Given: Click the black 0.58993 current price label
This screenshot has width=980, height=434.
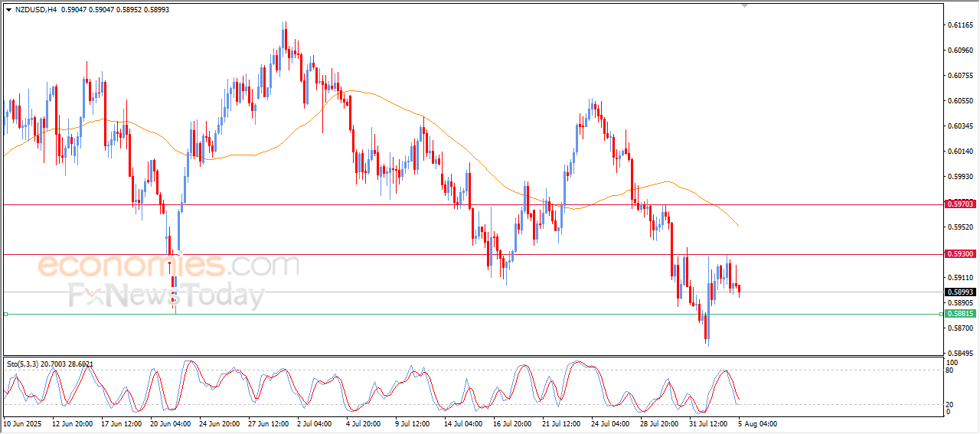Looking at the screenshot, I should (x=960, y=292).
